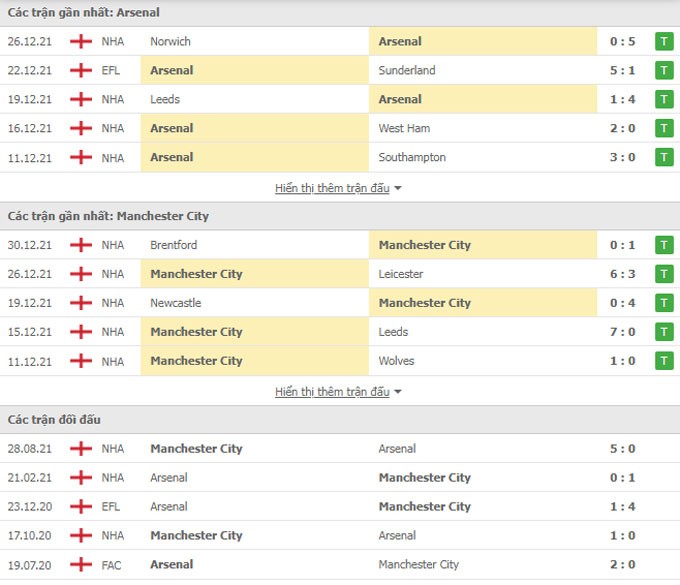Click the 'Các trận gần nhất: Manchester City' header
The image size is (680, 585).
(108, 216)
